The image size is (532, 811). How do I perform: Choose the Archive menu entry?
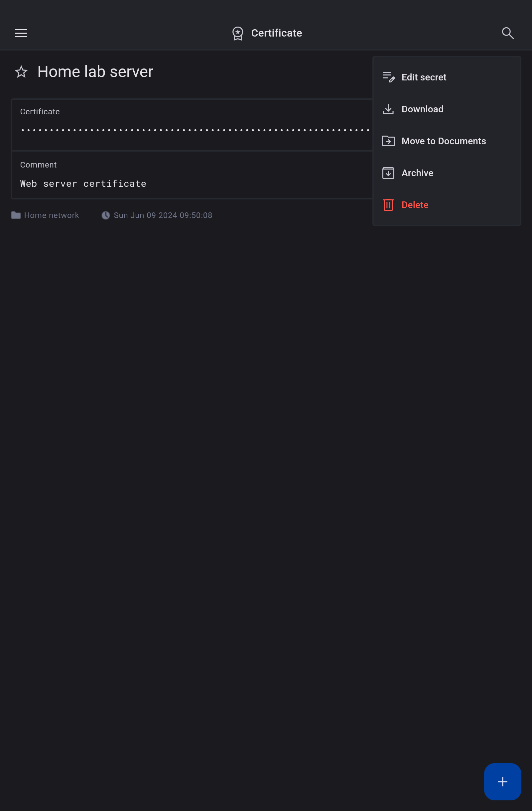417,173
